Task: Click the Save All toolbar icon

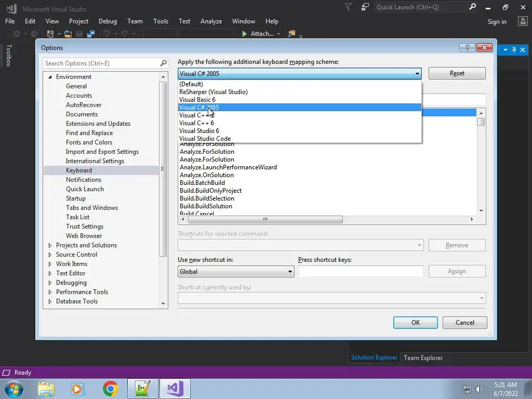Action: 90,34
